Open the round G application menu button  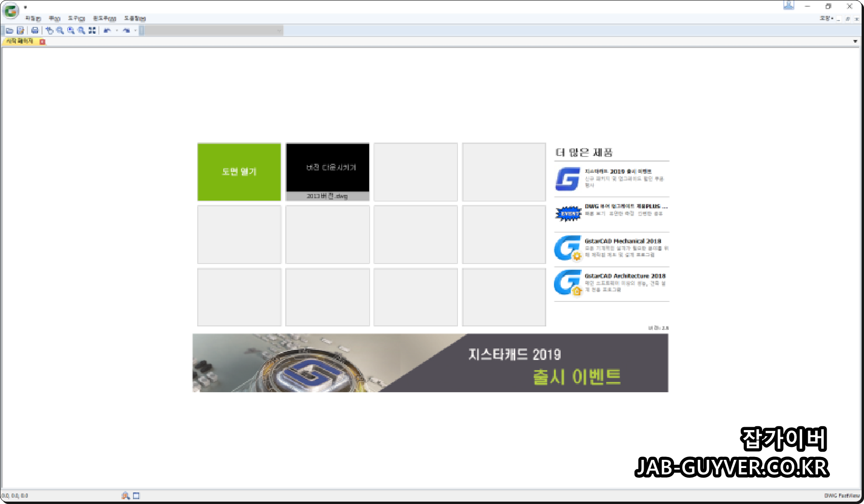point(11,10)
